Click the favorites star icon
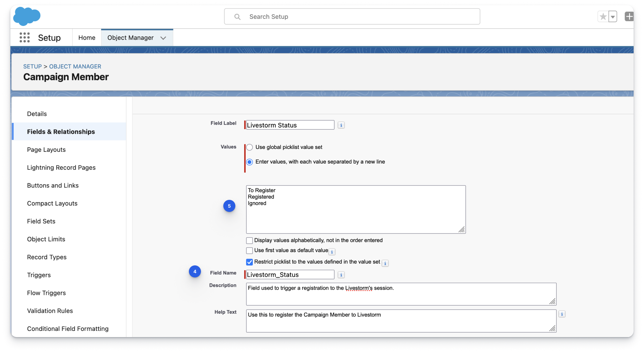The image size is (644, 353). point(603,17)
